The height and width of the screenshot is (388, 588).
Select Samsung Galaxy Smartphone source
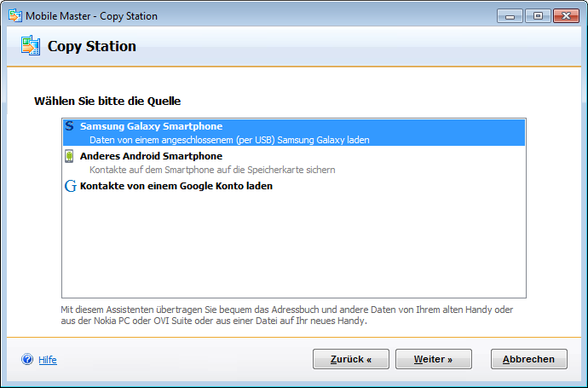click(x=151, y=126)
